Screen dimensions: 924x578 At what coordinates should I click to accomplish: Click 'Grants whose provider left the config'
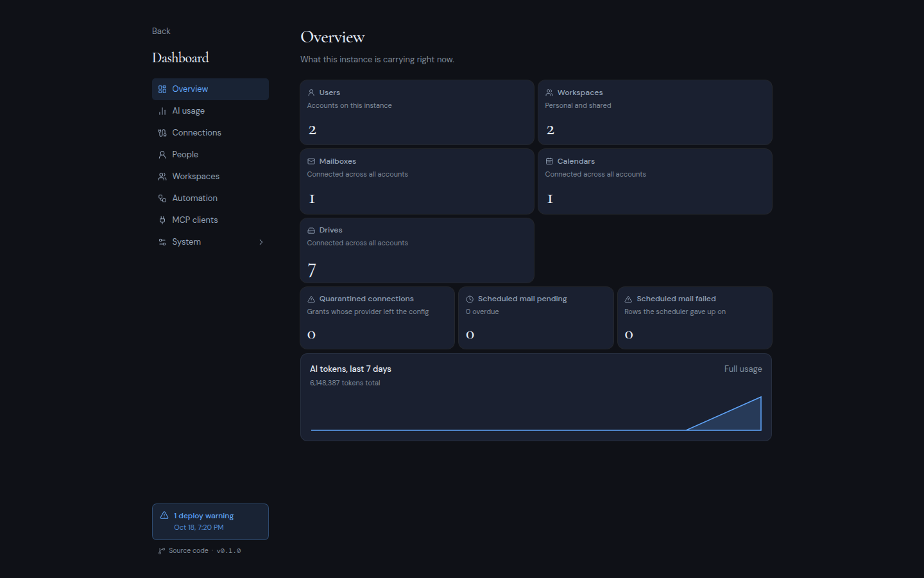point(368,311)
